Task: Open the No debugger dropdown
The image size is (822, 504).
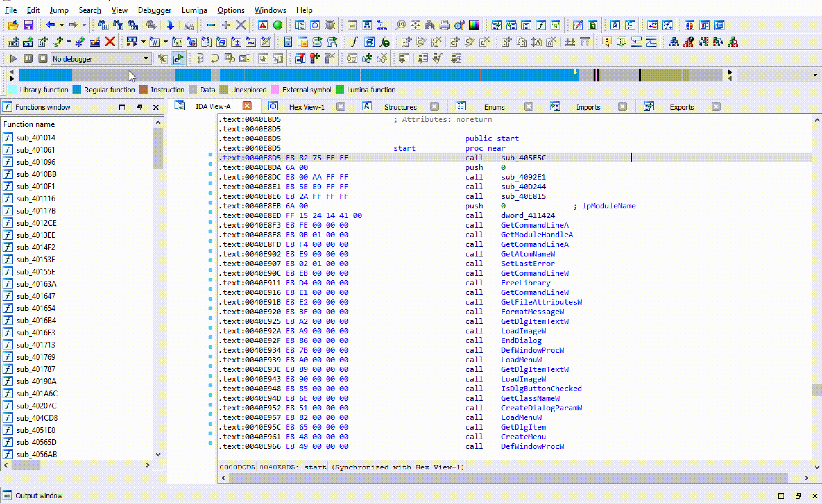Action: tap(146, 59)
